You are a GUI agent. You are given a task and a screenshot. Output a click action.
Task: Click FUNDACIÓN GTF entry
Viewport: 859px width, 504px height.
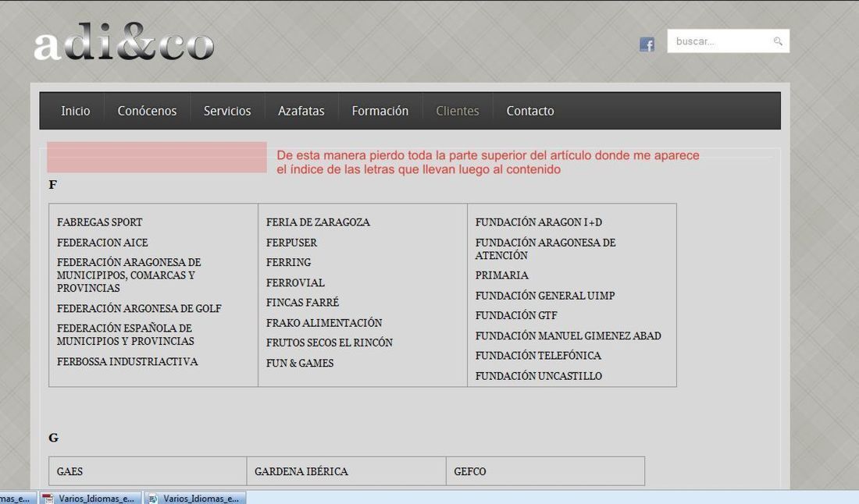516,315
